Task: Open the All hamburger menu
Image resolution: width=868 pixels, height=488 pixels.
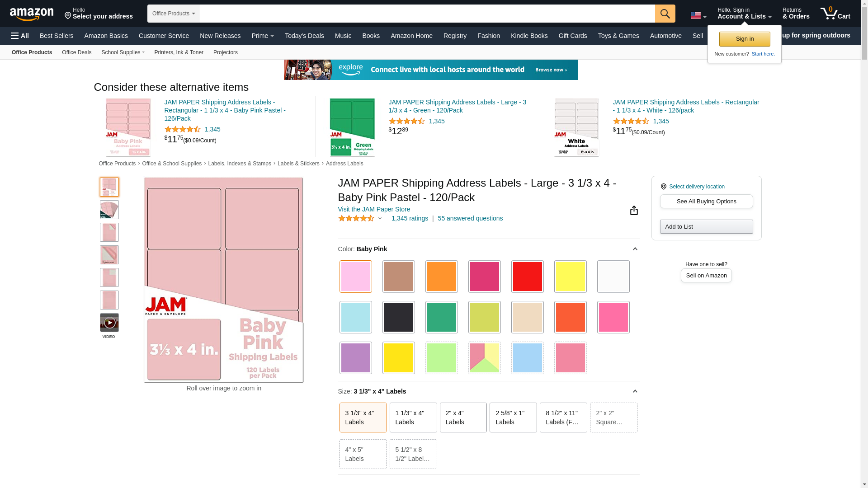Action: tap(20, 36)
